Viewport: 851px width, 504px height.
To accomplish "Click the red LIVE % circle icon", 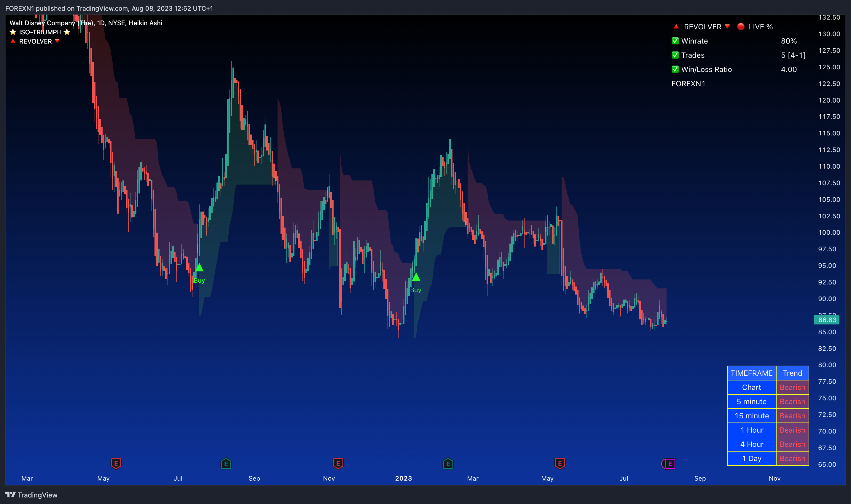I will [741, 26].
